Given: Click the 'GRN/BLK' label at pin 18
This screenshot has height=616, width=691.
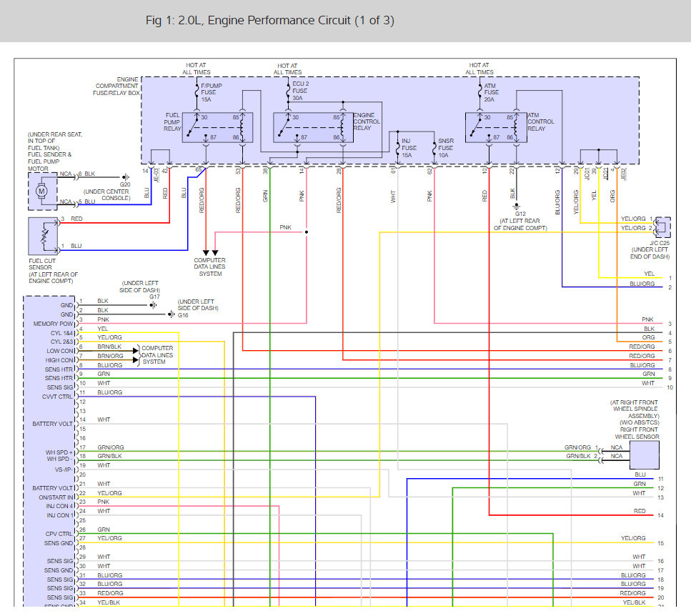Looking at the screenshot, I should click(110, 456).
